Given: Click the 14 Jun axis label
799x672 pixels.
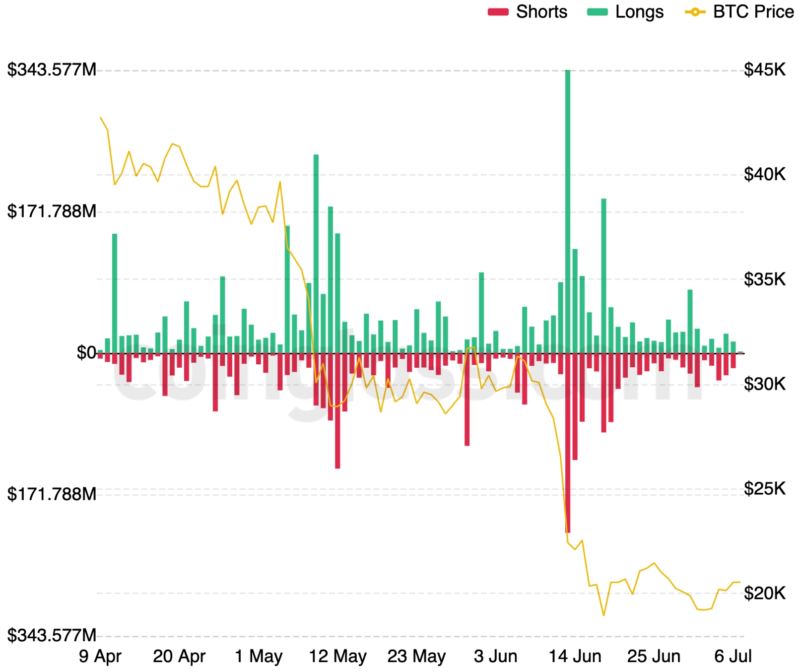Looking at the screenshot, I should pos(575,656).
